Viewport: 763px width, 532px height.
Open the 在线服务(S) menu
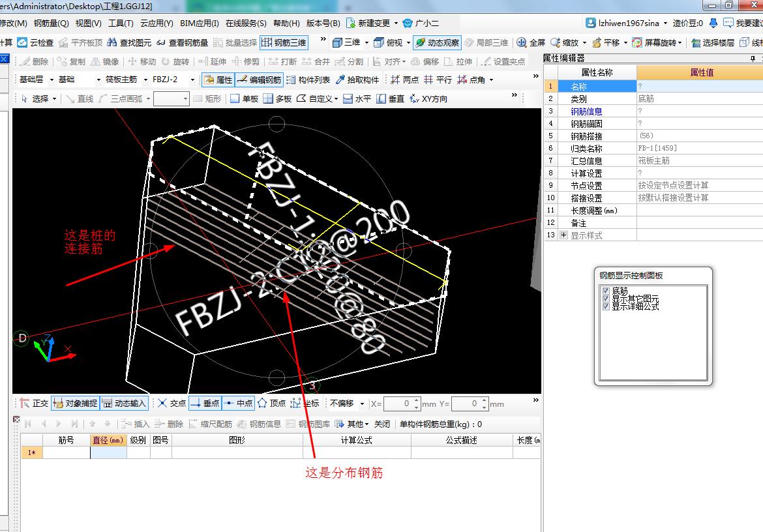[x=246, y=23]
